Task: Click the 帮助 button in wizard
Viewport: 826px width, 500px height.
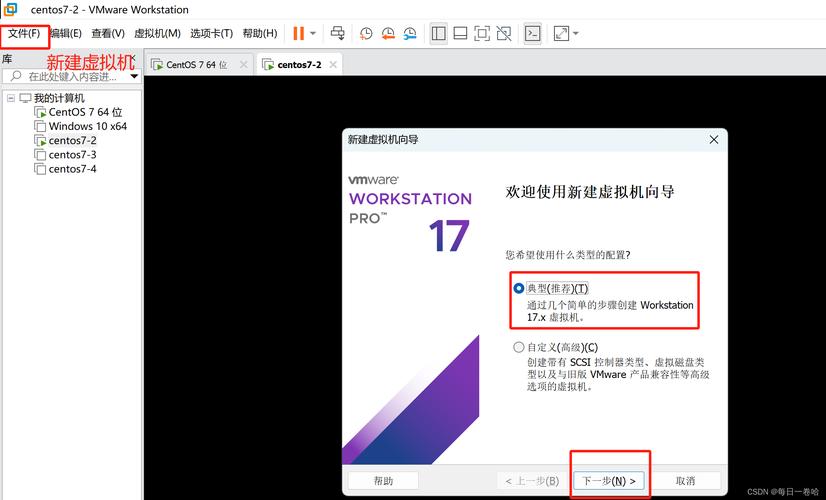Action: click(383, 481)
